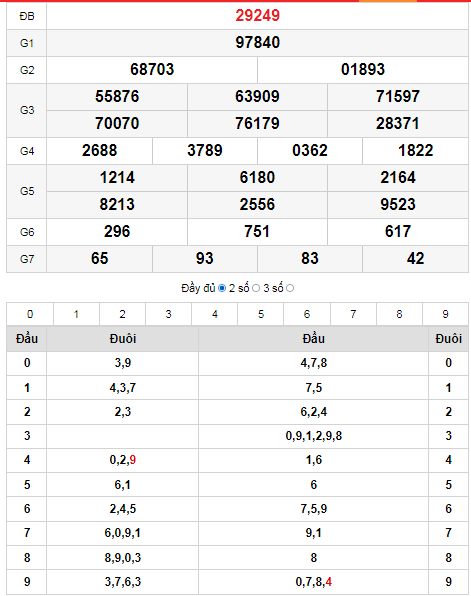Click digit filter tab 0

30,314
